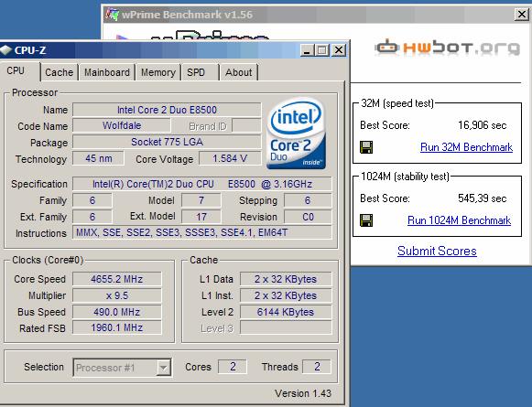The height and width of the screenshot is (407, 532).
Task: Click the Core Voltage value '1.584 V'
Action: pos(230,158)
